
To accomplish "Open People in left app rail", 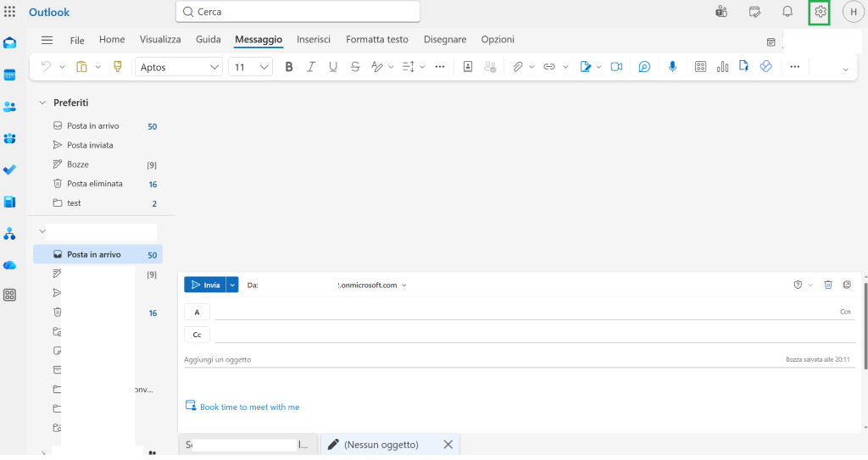I will 9,107.
